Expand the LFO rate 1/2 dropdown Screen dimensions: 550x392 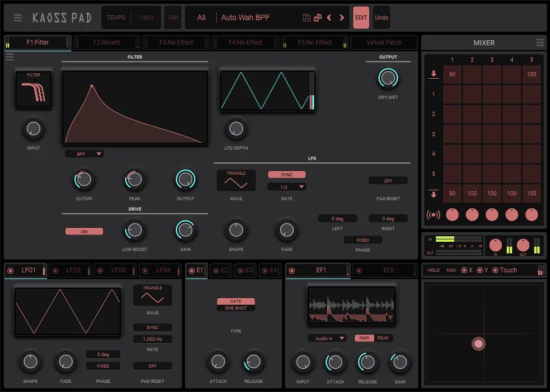[x=286, y=187]
